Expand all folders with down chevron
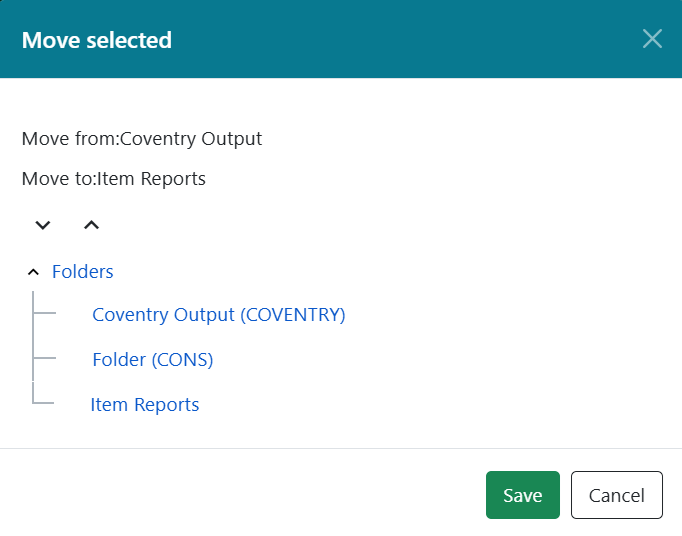 tap(42, 225)
